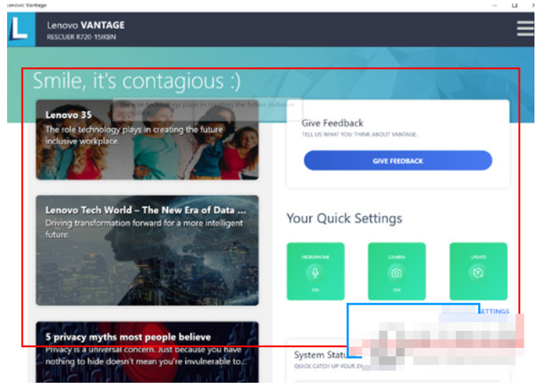Toggle the Camera quick setting
Viewport: 543px width, 392px height.
click(x=396, y=271)
